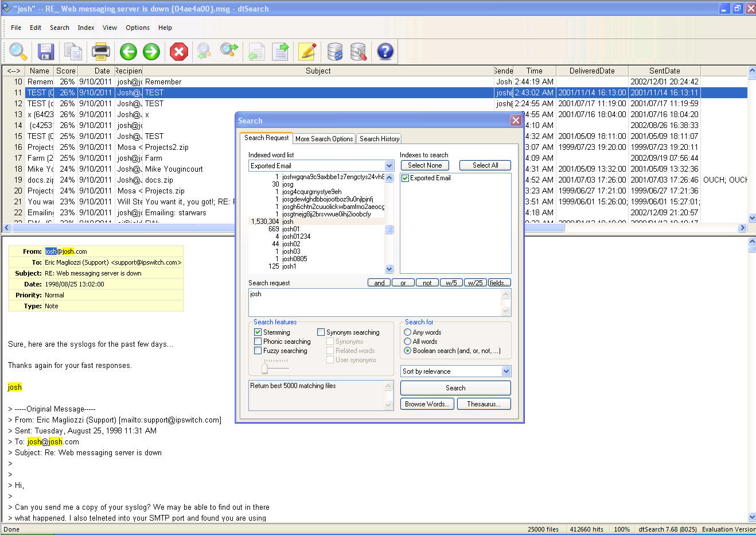Open the fields... dropdown button
Viewport: 756px width, 535px height.
[x=499, y=283]
